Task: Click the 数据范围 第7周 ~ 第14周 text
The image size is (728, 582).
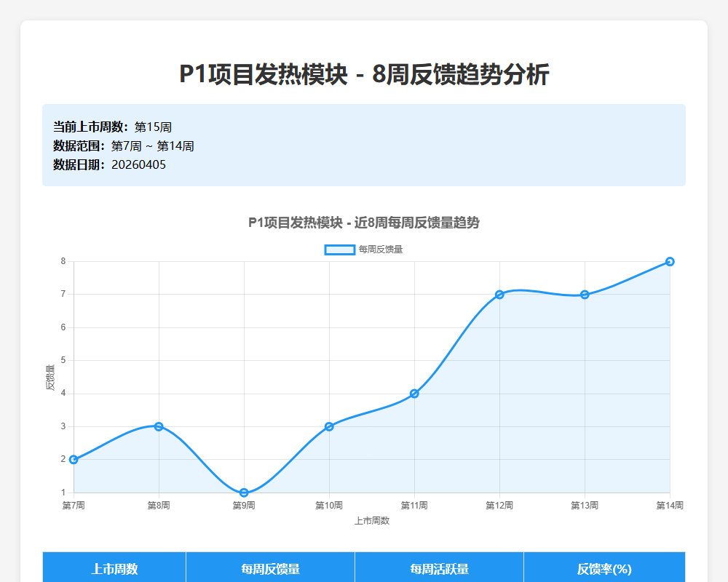Action: tap(124, 145)
